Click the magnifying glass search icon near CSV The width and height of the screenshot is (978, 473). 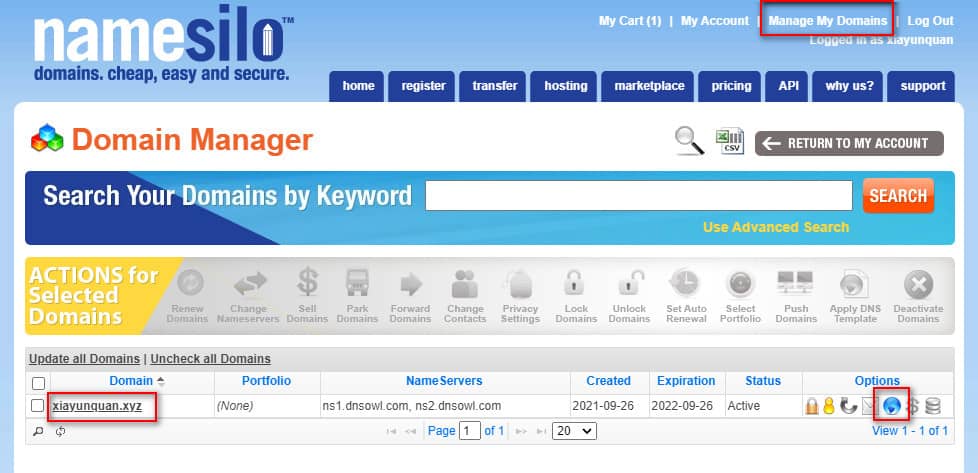point(690,141)
